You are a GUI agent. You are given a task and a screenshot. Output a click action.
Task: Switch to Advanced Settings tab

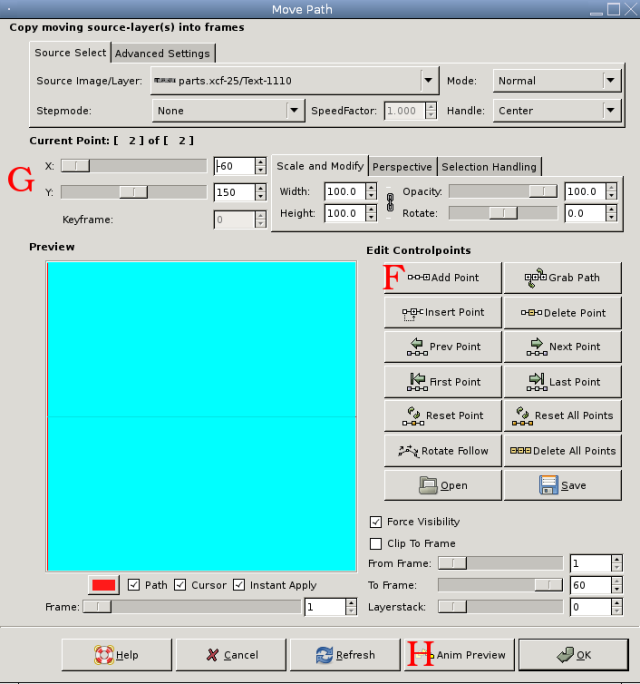(x=162, y=54)
